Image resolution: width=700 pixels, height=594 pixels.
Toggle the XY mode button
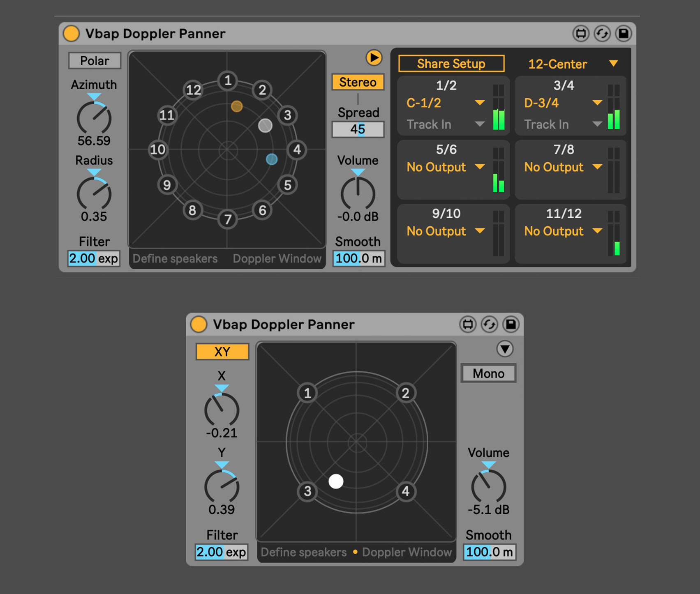point(222,352)
